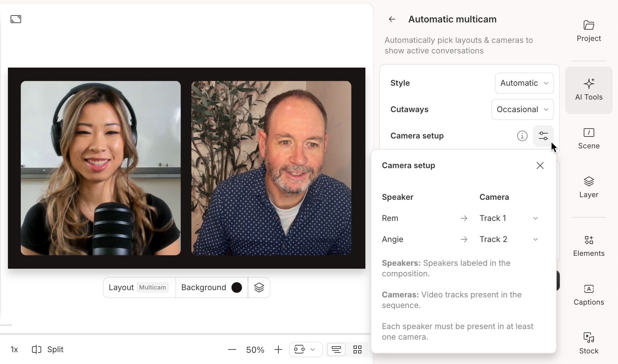This screenshot has height=364, width=618.
Task: Click the Rem speaker label
Action: [x=390, y=218]
